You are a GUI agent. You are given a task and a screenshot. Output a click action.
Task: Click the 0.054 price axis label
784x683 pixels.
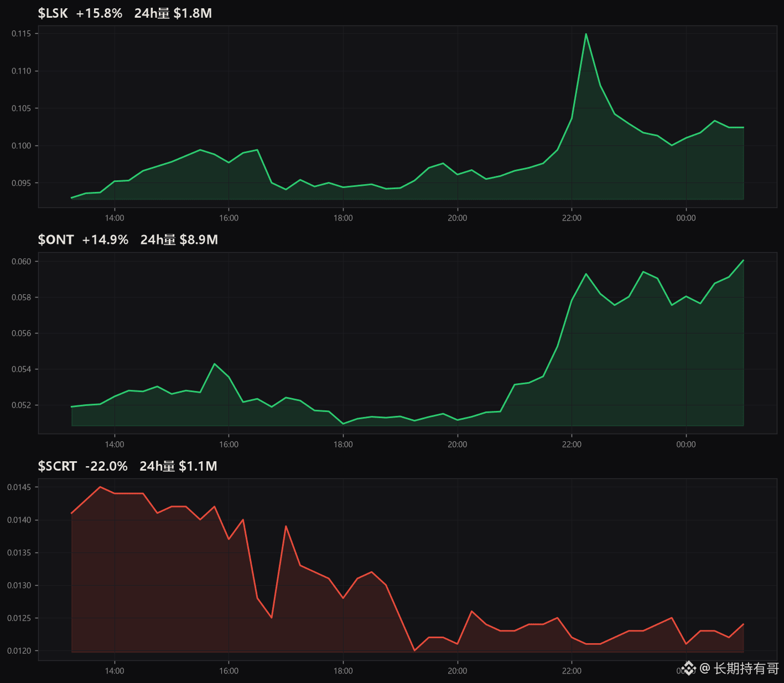22,369
